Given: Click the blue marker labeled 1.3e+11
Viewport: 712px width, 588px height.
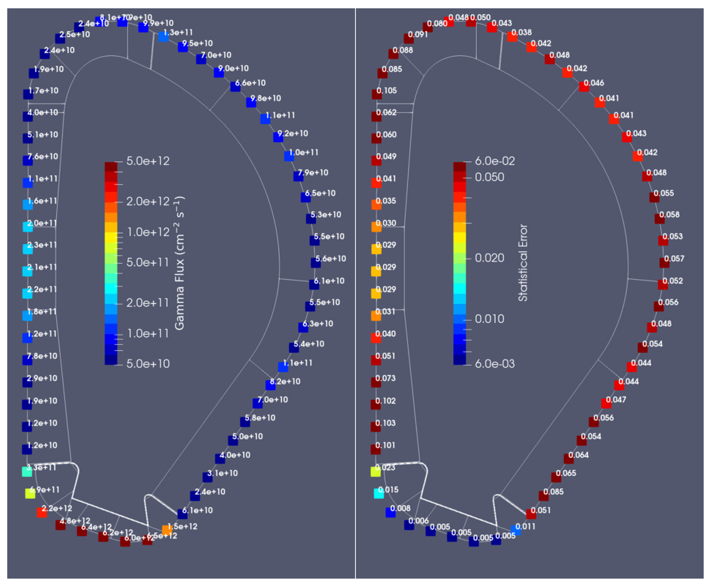Looking at the screenshot, I should click(x=164, y=36).
